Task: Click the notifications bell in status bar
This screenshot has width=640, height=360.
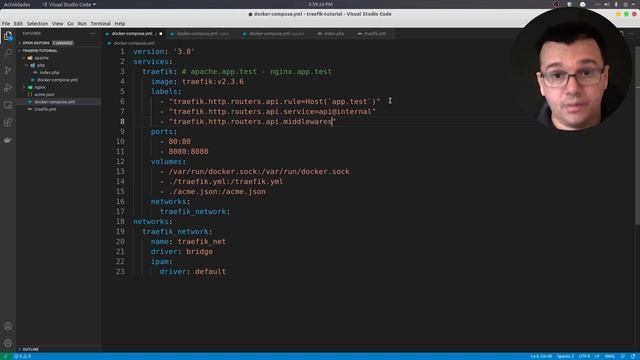Action: pos(633,356)
